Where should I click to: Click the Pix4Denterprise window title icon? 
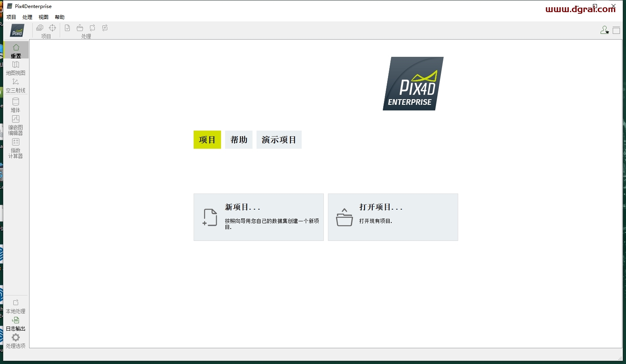coord(10,6)
